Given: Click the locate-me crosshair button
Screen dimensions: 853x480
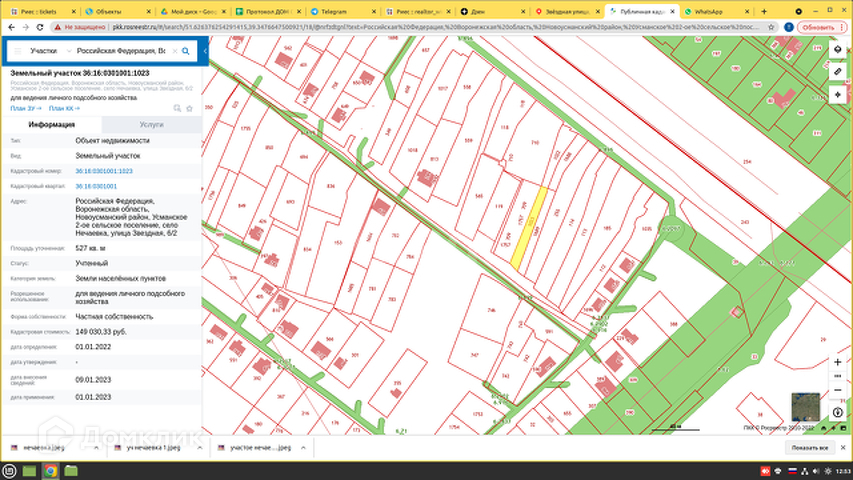Looking at the screenshot, I should tap(837, 95).
